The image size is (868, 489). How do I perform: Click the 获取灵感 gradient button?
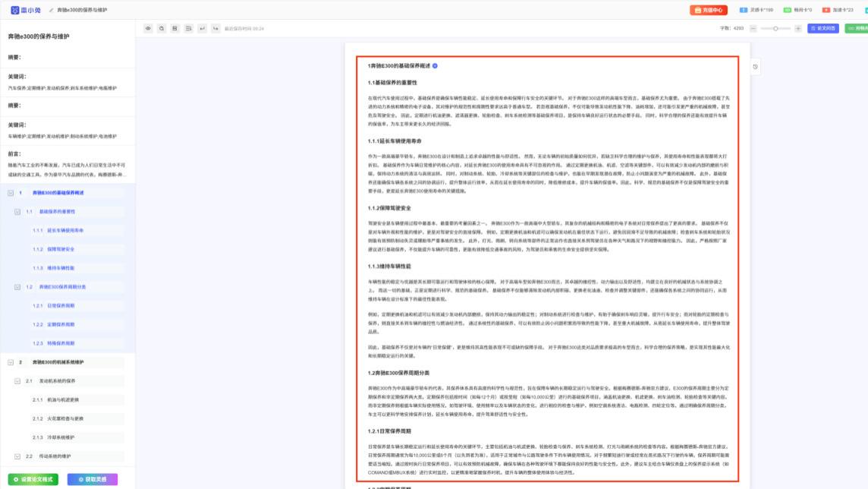coord(93,479)
